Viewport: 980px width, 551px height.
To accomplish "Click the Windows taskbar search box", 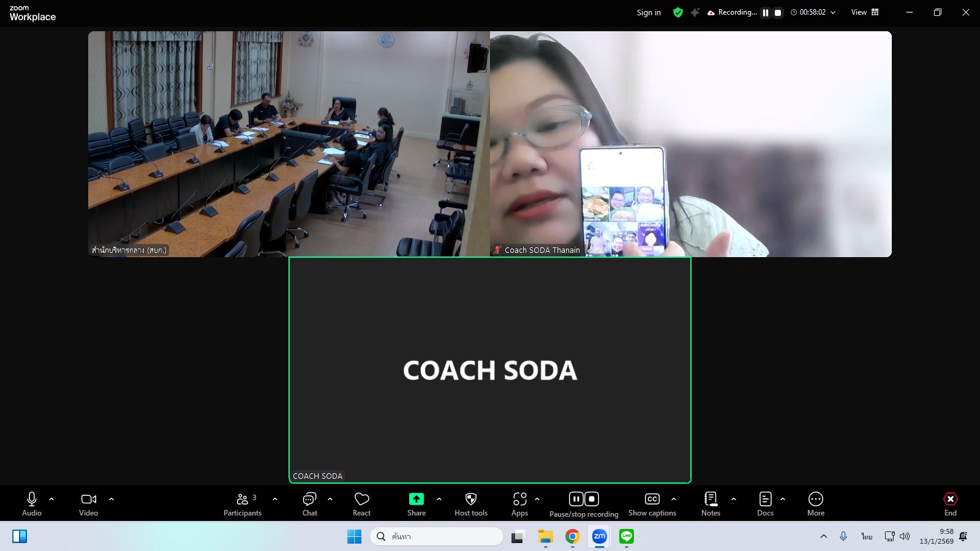I will (x=436, y=536).
